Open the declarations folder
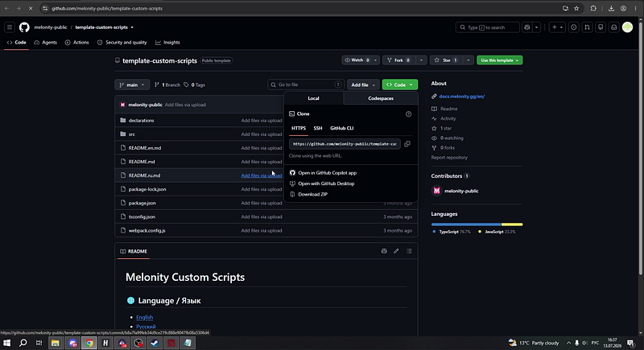Screen dimensions: 644x350 click(142, 121)
